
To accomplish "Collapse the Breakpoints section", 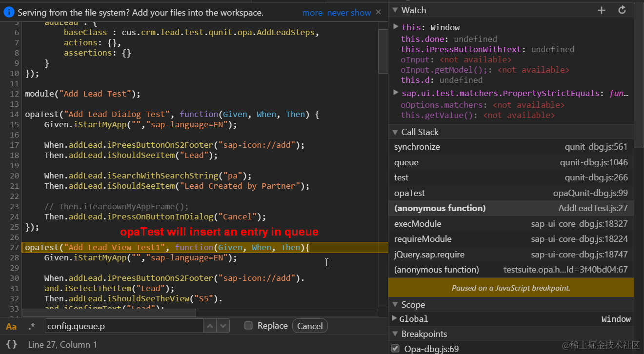I will point(395,334).
